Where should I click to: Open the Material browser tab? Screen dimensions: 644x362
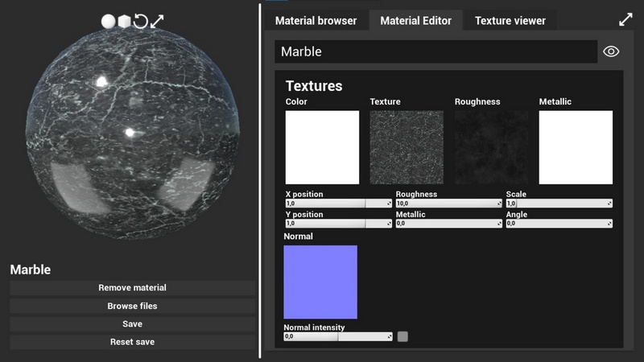(316, 21)
